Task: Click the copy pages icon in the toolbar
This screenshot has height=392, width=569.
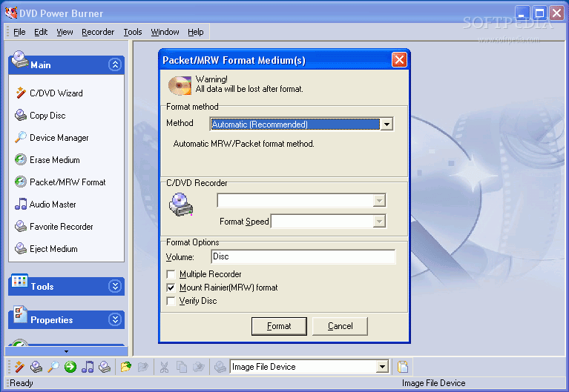Action: click(x=182, y=367)
